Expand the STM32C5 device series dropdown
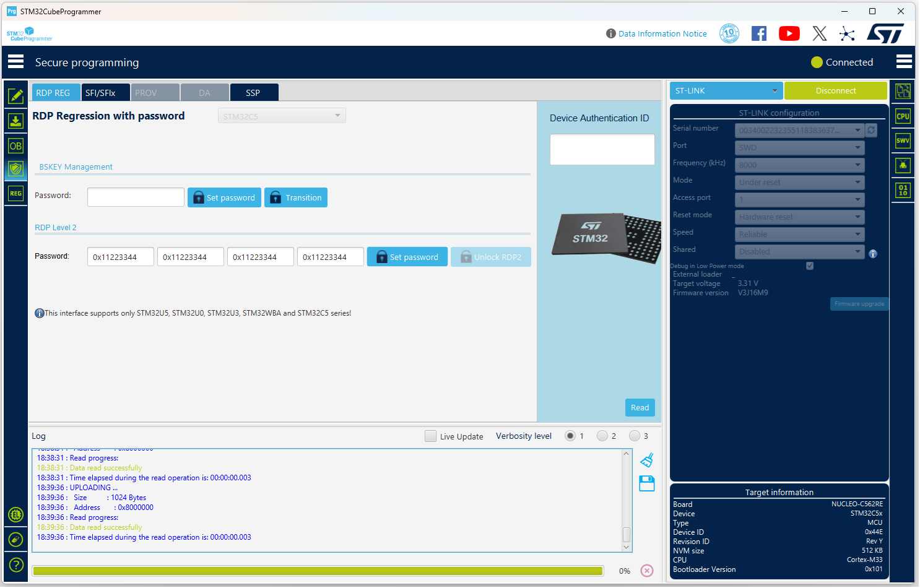Viewport: 920px width, 588px height. pos(282,116)
